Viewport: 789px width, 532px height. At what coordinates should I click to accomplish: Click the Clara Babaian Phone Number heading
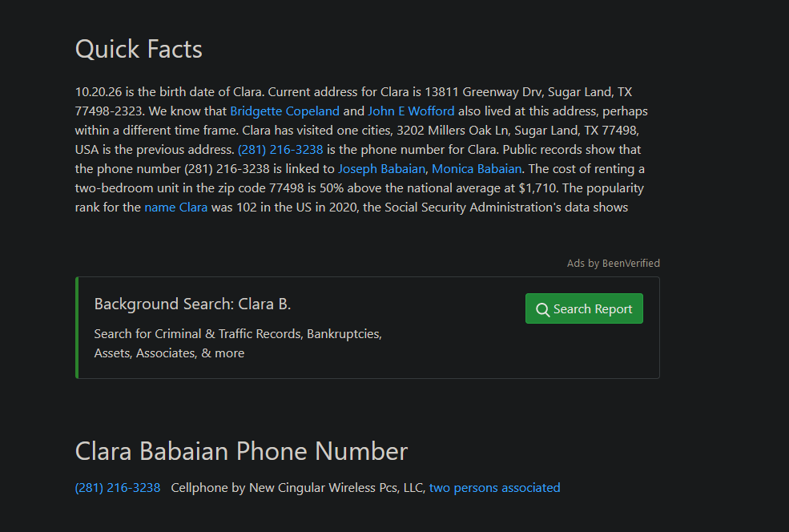pyautogui.click(x=242, y=451)
